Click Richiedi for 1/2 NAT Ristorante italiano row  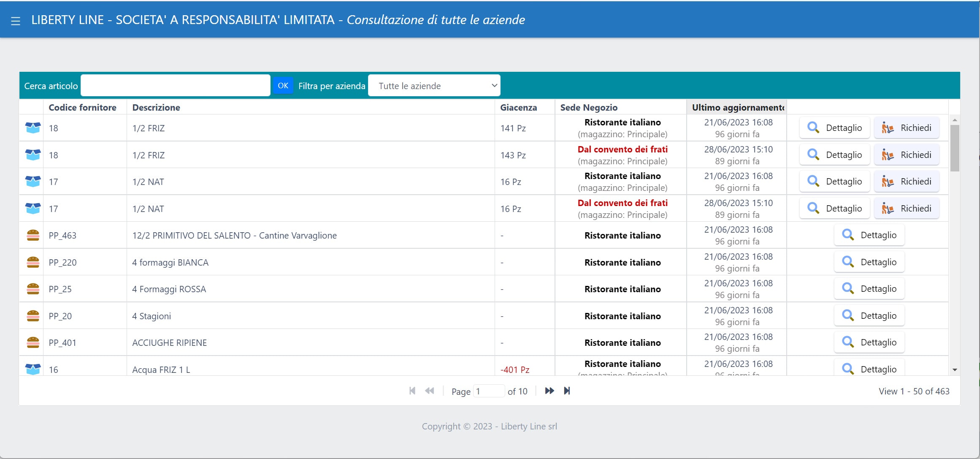pyautogui.click(x=907, y=182)
